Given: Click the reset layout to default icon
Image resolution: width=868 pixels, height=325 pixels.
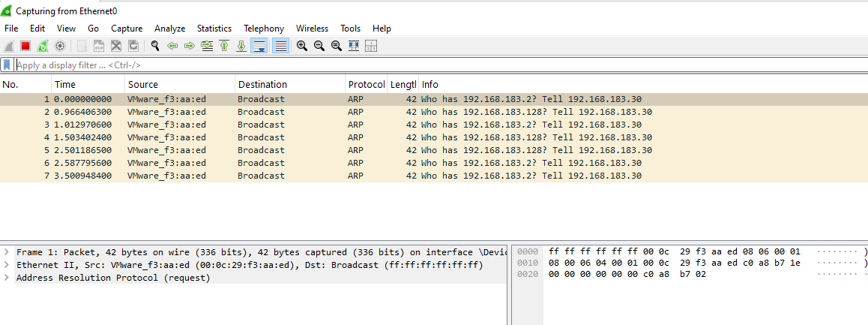Looking at the screenshot, I should click(x=371, y=46).
